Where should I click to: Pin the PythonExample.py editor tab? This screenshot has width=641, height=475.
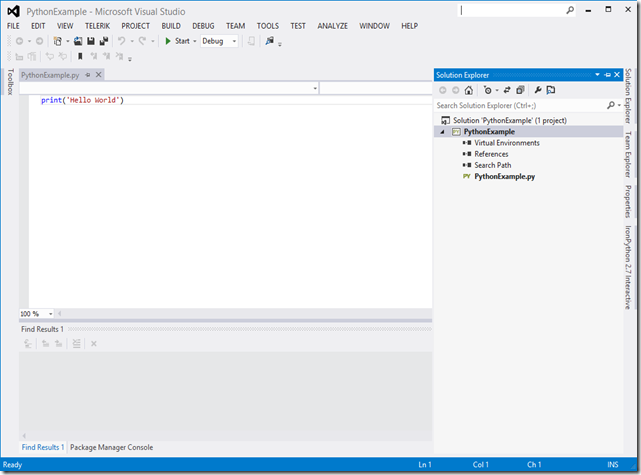87,75
